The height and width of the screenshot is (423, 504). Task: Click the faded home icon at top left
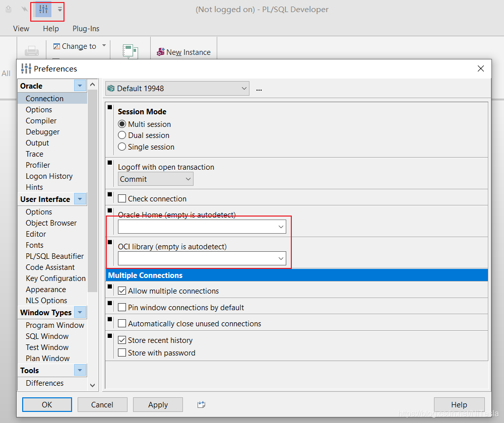[x=9, y=9]
